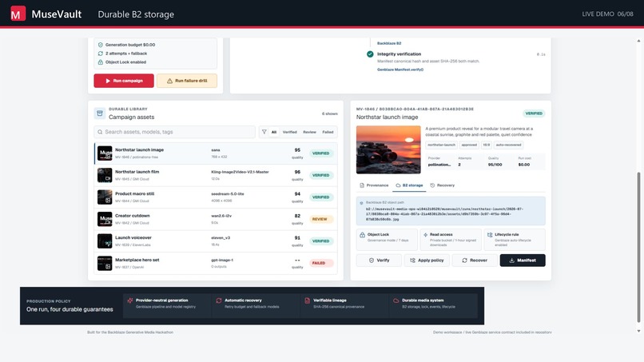
Task: Click the approved tag chip
Action: coord(469,145)
